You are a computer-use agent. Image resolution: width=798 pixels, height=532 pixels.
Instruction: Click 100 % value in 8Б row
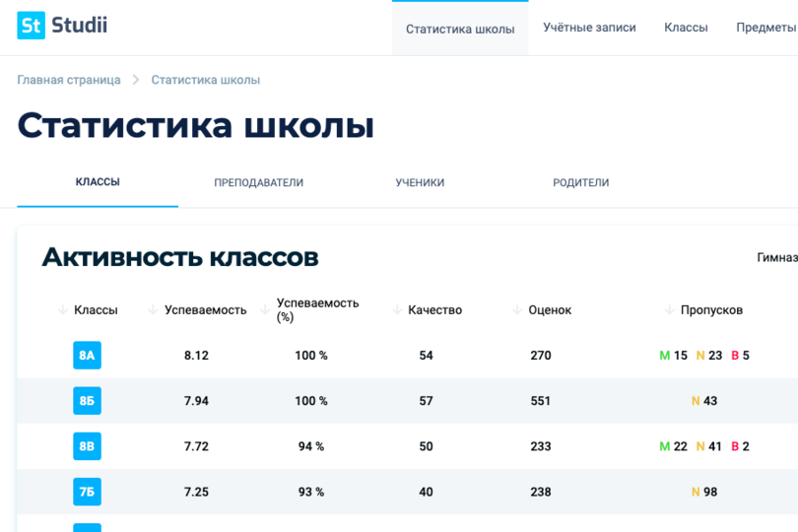[x=311, y=401]
